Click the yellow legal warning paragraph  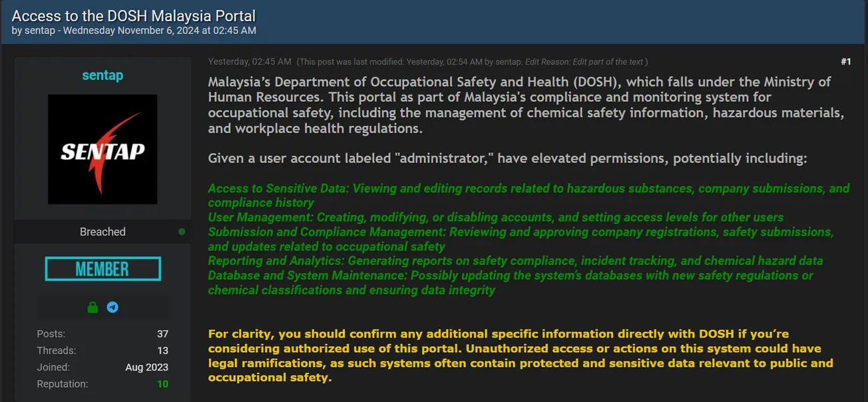point(520,355)
